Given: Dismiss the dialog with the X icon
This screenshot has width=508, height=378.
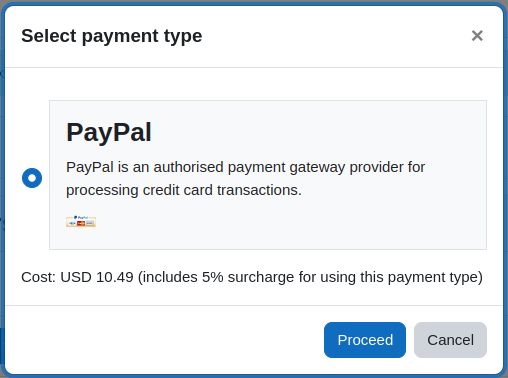Looking at the screenshot, I should point(477,35).
